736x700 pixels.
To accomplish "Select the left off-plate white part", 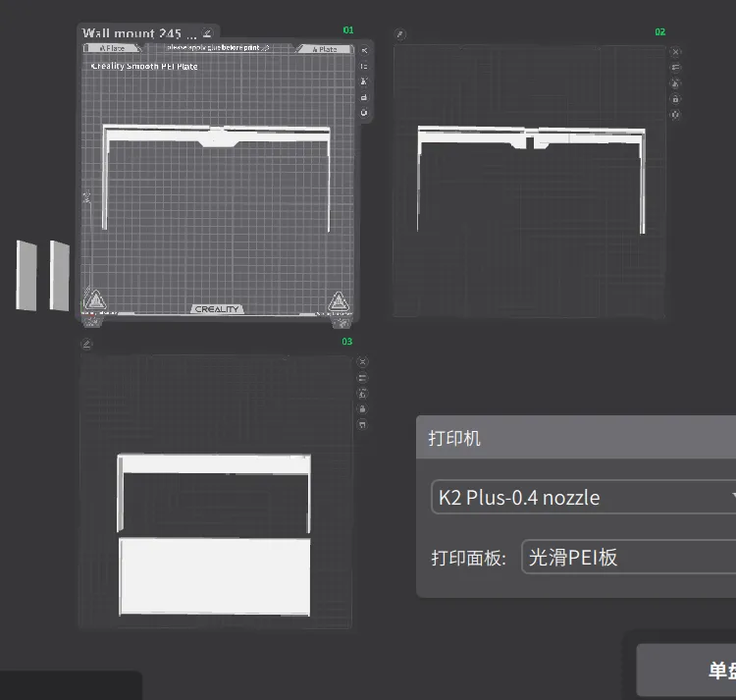I will tap(26, 275).
